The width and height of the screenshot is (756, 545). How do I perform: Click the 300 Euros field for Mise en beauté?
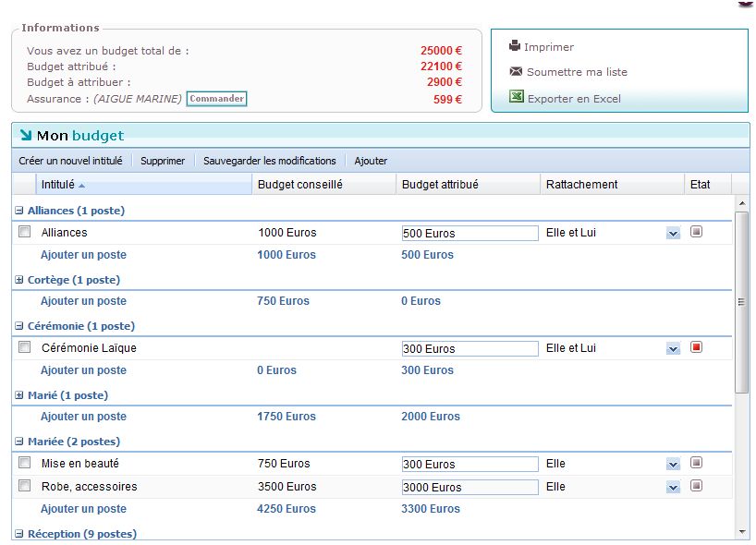click(469, 464)
